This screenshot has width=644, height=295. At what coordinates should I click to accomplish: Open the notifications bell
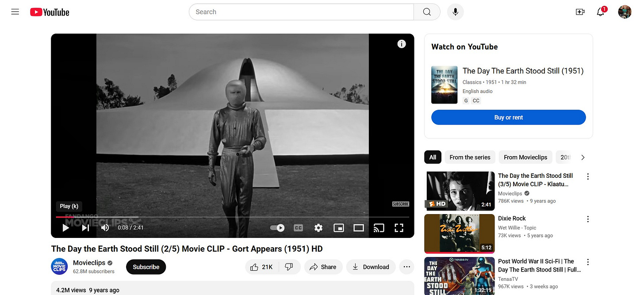click(601, 12)
